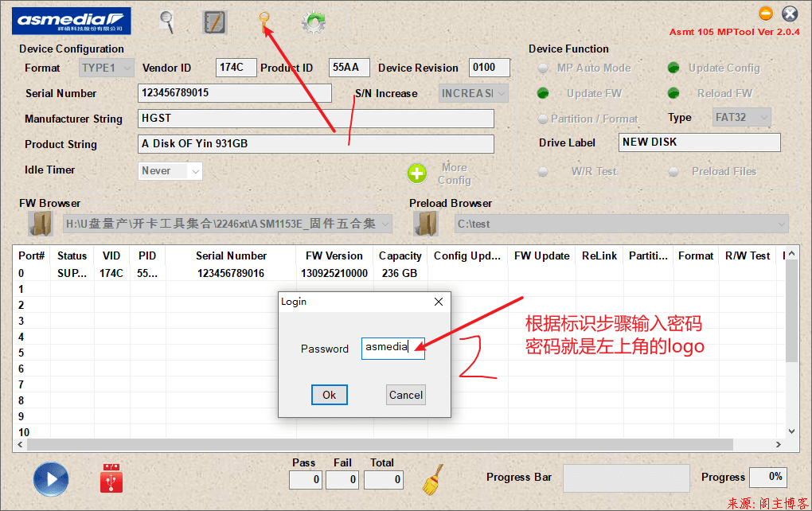Click the Fail counter field
The image size is (812, 511).
coord(342,479)
